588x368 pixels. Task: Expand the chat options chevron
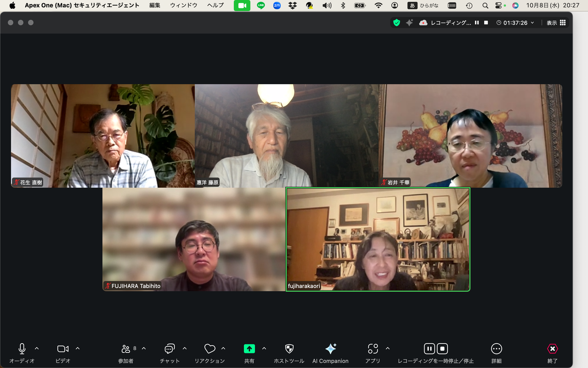(185, 348)
